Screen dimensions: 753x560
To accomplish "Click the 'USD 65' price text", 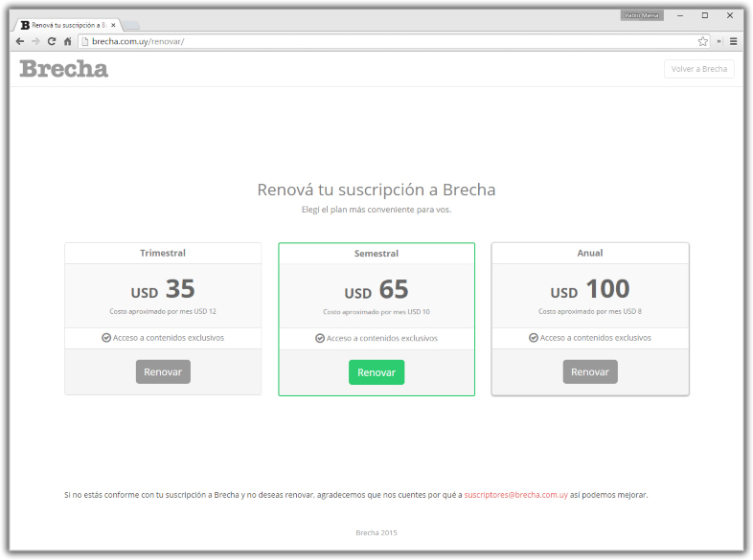I will click(x=376, y=290).
